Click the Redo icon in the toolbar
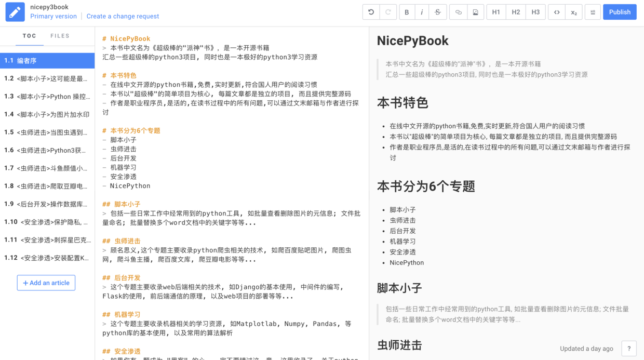The width and height of the screenshot is (644, 360). 388,11
